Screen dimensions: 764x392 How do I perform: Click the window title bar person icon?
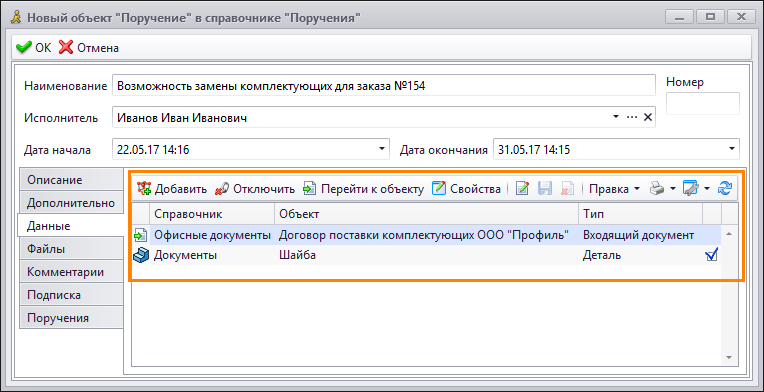click(16, 18)
